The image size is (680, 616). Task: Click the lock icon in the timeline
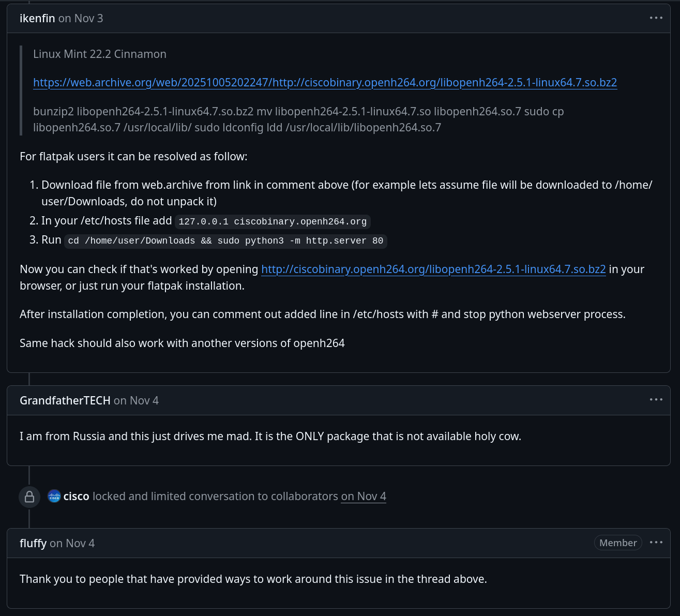pyautogui.click(x=29, y=497)
